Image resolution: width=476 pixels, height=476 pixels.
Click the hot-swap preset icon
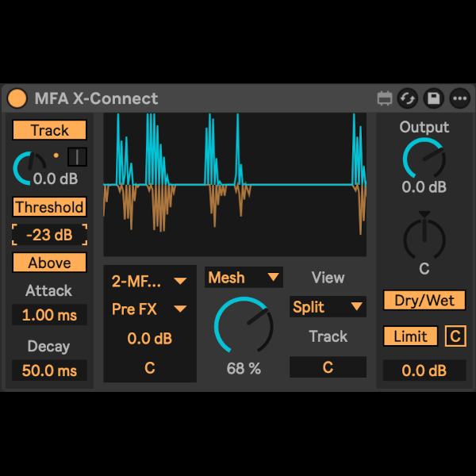tap(408, 98)
